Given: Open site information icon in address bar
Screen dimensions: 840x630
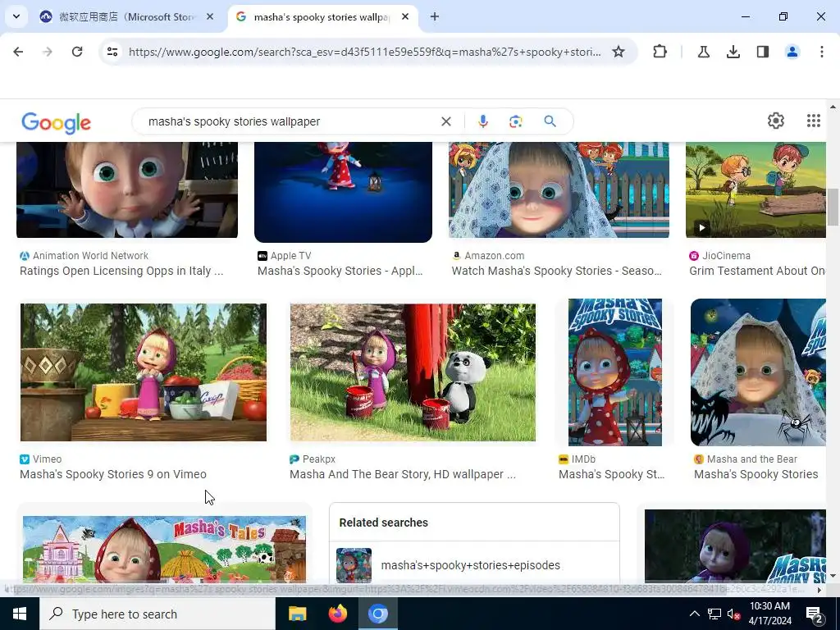Looking at the screenshot, I should click(112, 52).
